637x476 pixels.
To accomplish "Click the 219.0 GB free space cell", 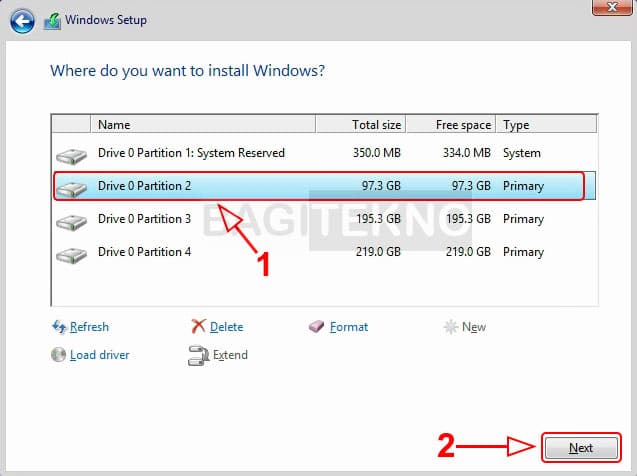I will tap(468, 252).
